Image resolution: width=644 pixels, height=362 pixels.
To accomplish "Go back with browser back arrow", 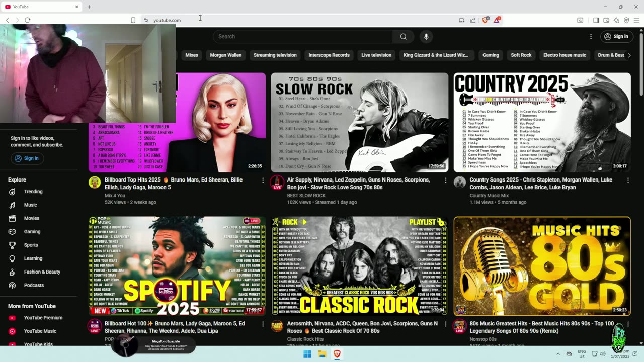I will pos(8,20).
